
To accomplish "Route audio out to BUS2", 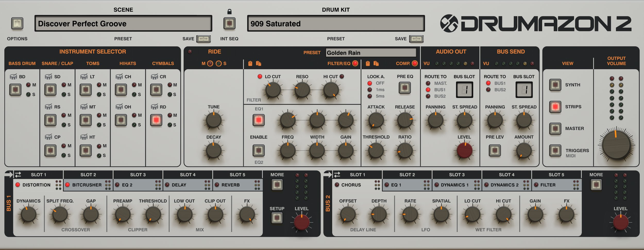I will (x=428, y=96).
